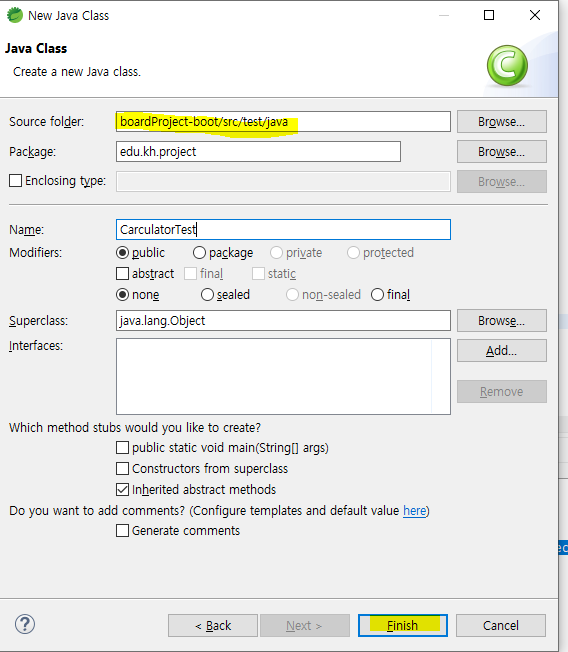Browse for the Source folder
The image size is (568, 652).
coord(501,122)
